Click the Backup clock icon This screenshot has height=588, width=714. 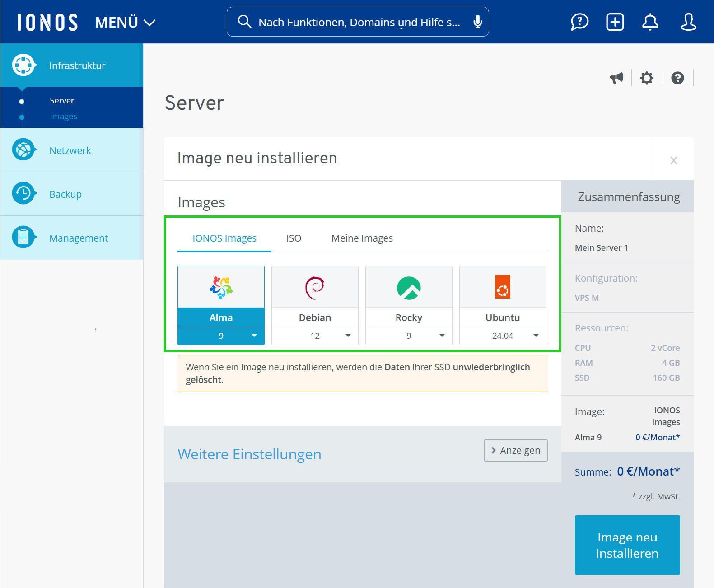(23, 193)
